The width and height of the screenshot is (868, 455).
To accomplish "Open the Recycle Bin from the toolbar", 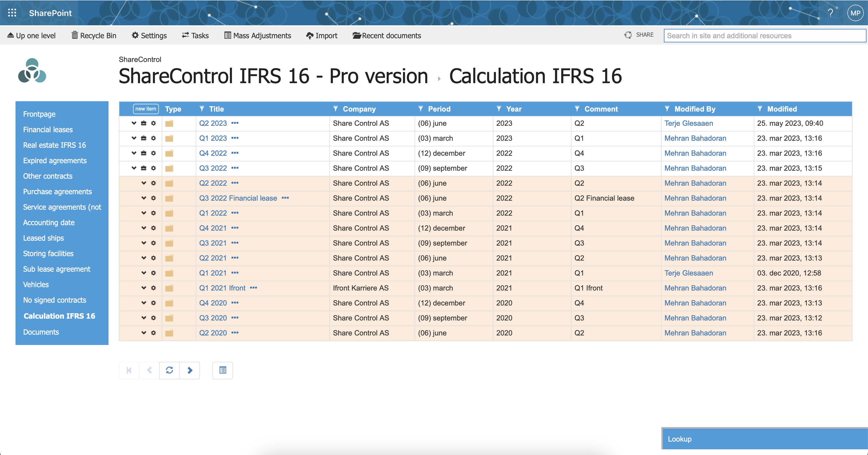I will pyautogui.click(x=94, y=35).
